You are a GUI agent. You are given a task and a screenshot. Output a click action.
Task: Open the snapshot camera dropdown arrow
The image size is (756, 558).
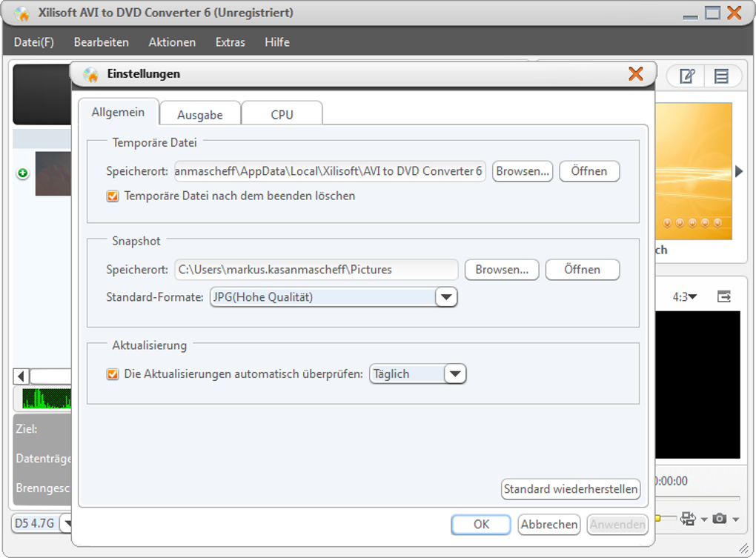pos(735,519)
